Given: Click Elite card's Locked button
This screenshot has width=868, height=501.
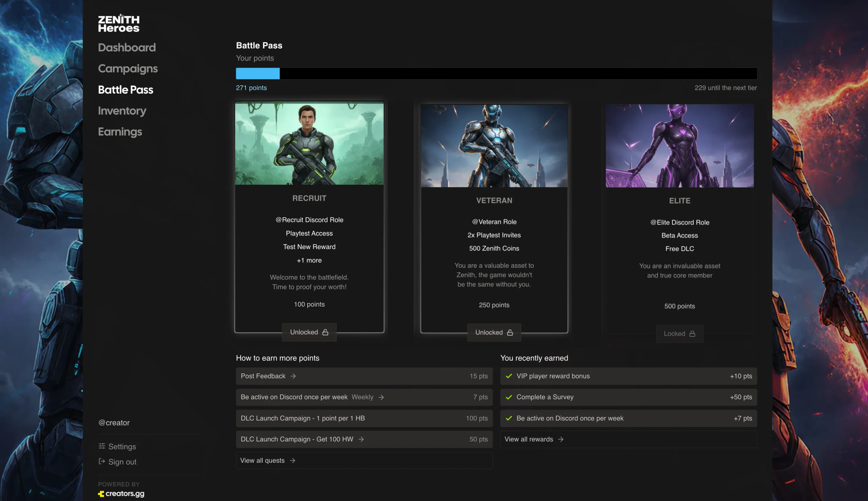Looking at the screenshot, I should click(680, 334).
